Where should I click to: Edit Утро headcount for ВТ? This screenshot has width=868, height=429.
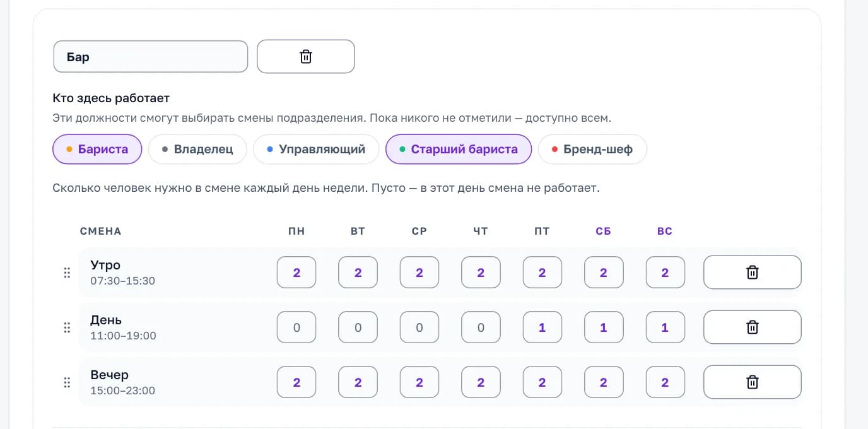(x=358, y=273)
